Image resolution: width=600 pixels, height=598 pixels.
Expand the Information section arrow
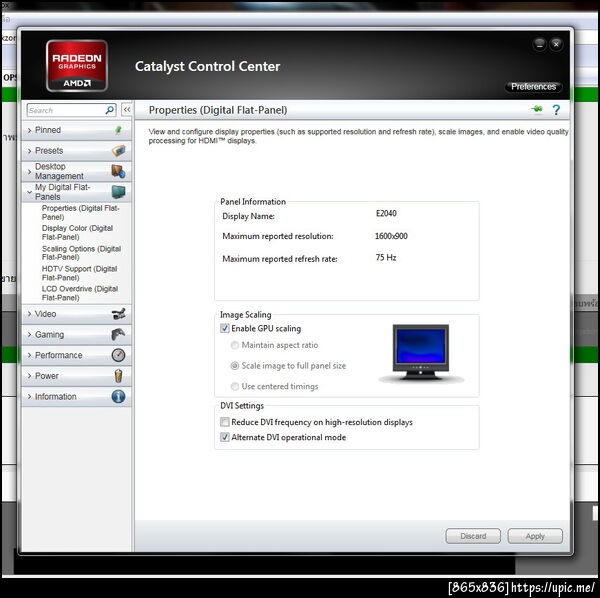click(29, 396)
